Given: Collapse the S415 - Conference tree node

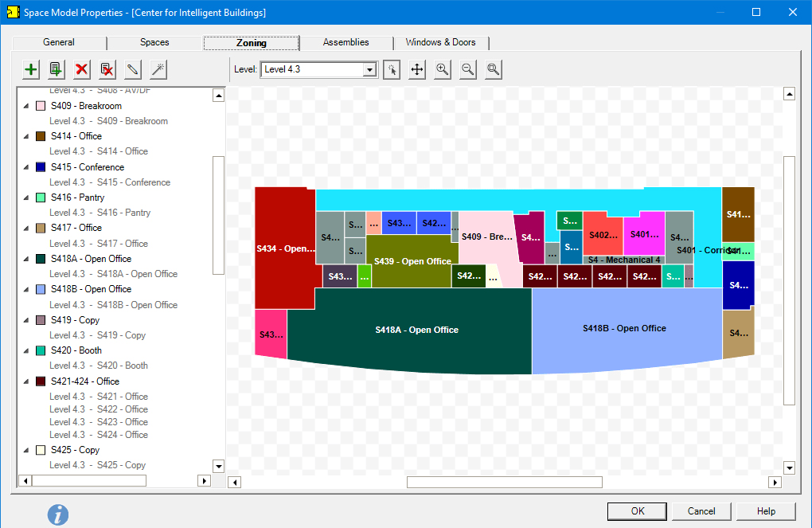Looking at the screenshot, I should pyautogui.click(x=25, y=166).
